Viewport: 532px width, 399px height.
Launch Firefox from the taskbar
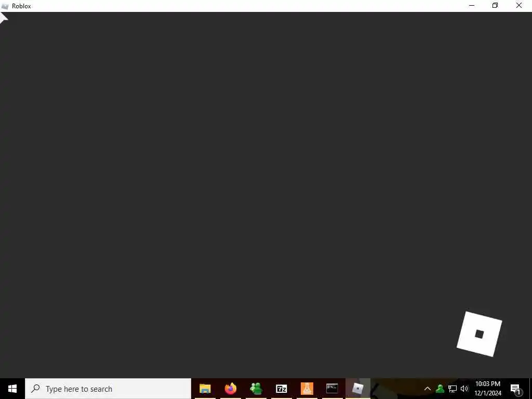[x=230, y=389]
